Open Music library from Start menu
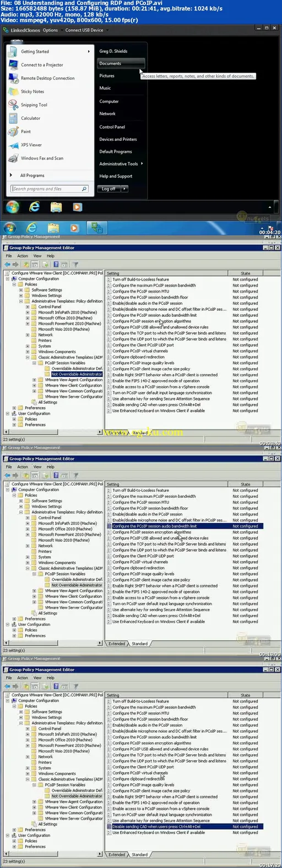 click(x=105, y=88)
